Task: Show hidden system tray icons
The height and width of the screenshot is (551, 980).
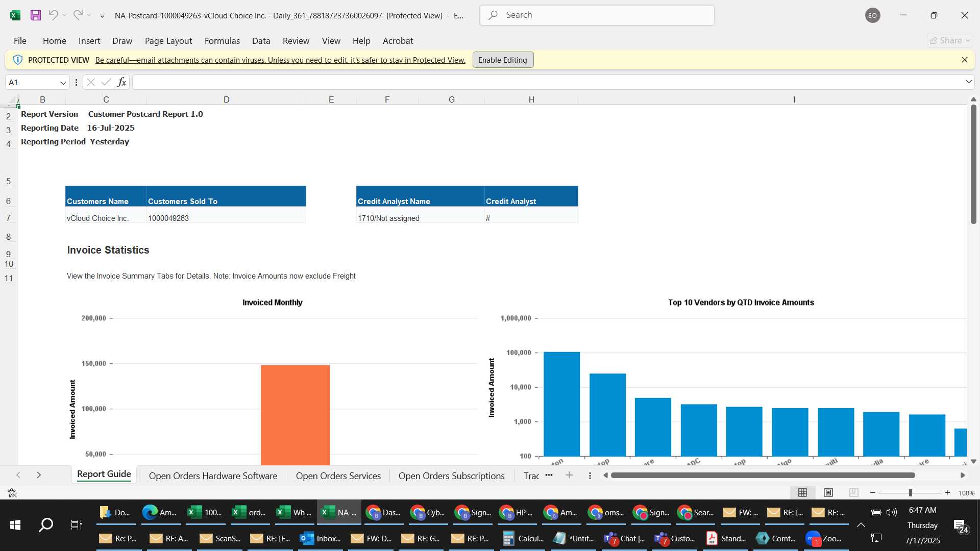Action: [861, 524]
